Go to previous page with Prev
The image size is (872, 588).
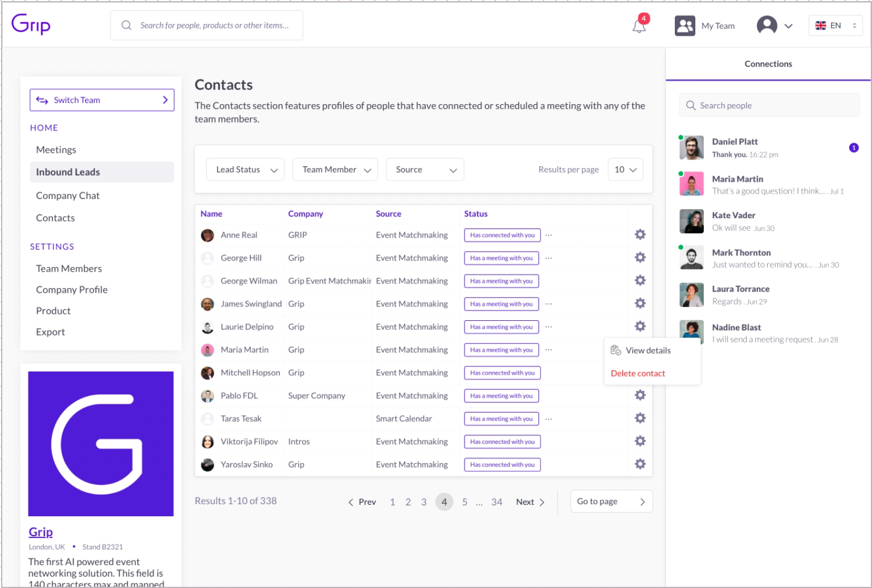pos(362,502)
